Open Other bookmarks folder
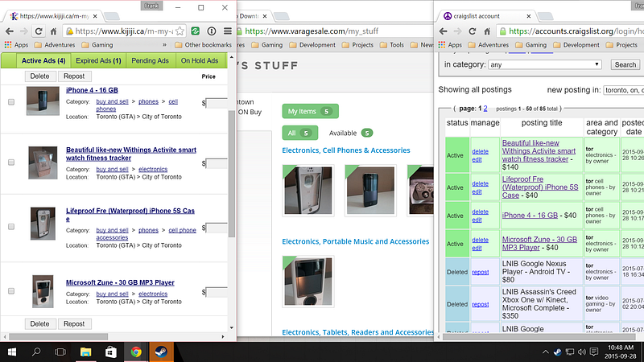644x362 pixels. pos(204,45)
